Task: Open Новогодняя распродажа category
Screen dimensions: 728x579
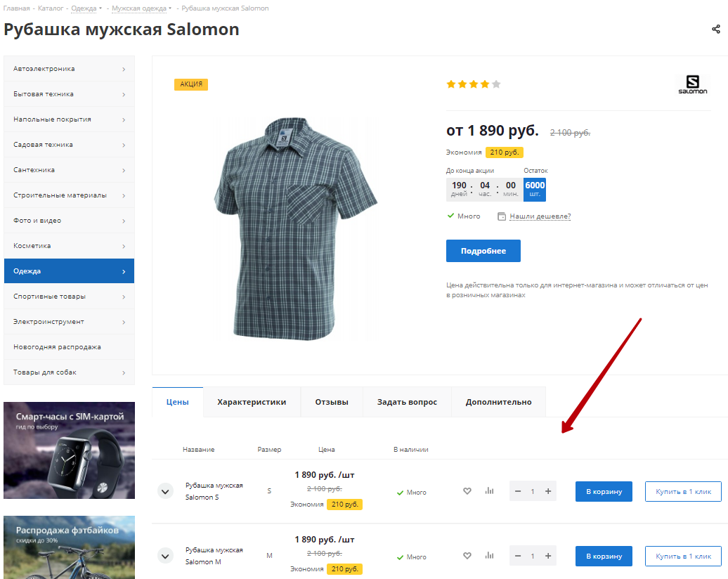Action: (x=69, y=347)
